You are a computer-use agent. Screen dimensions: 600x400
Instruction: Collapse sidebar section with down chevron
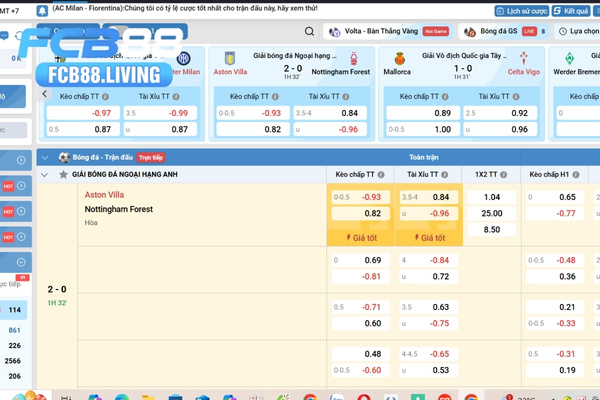pos(21,262)
